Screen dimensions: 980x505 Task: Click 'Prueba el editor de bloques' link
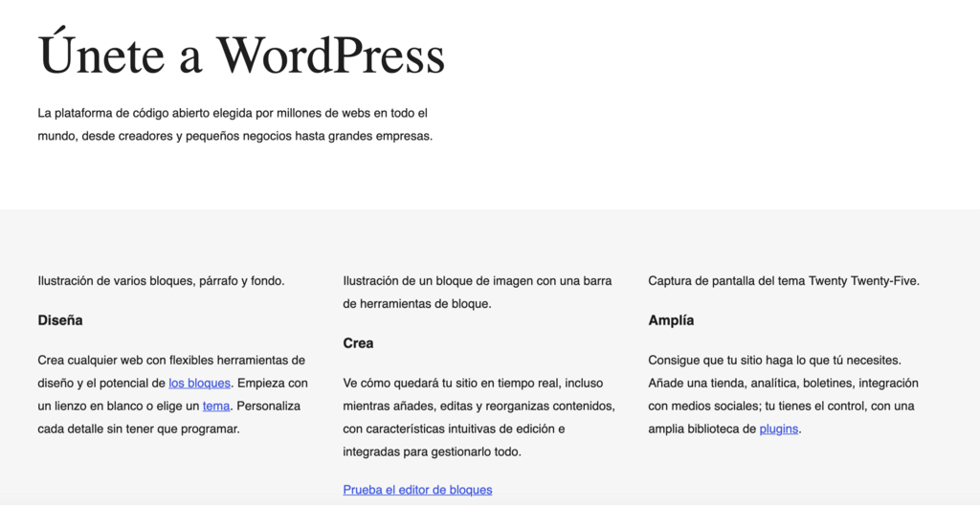click(x=417, y=490)
